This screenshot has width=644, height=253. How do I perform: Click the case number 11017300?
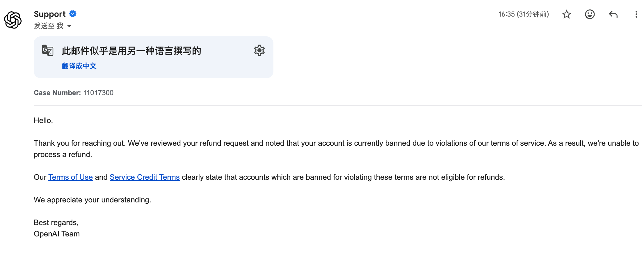pyautogui.click(x=98, y=93)
